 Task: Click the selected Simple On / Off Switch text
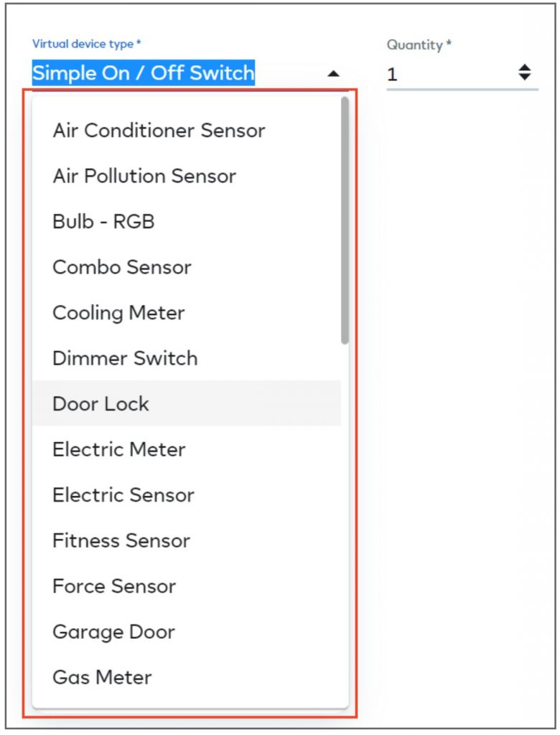point(142,72)
